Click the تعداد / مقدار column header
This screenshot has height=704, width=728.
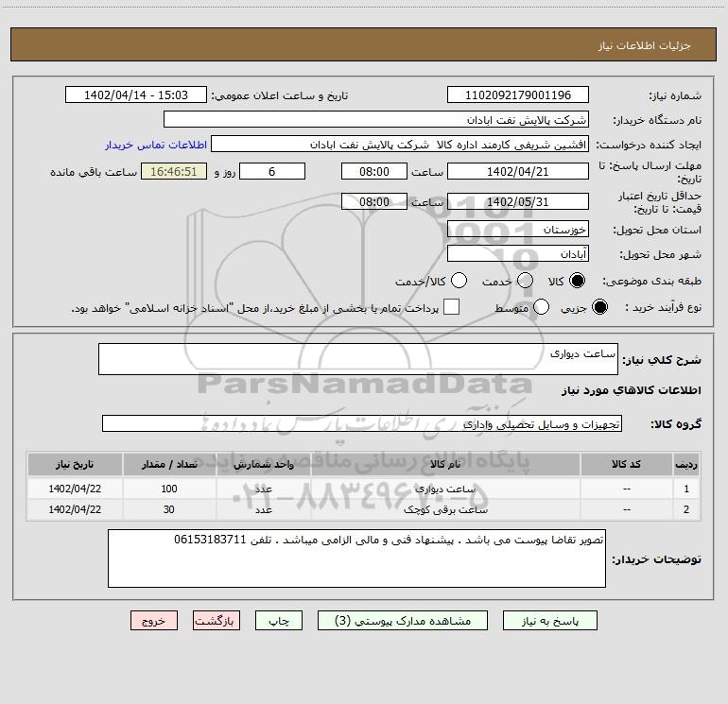tap(169, 465)
